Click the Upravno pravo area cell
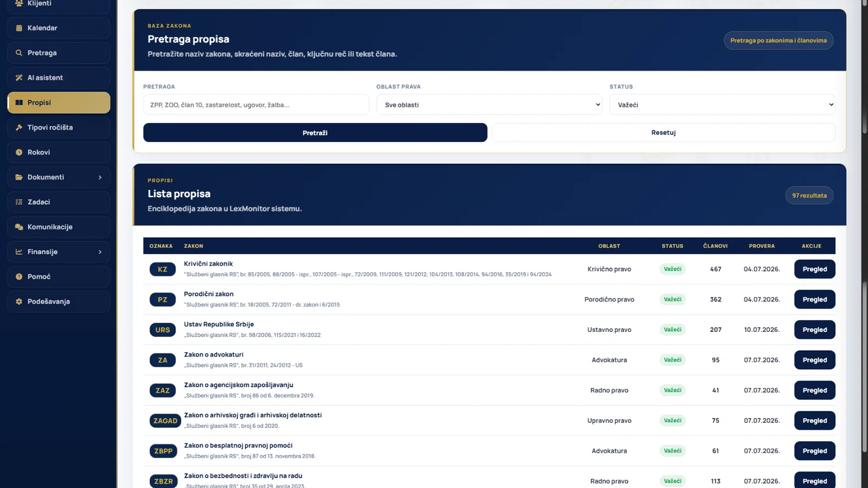Viewport: 868px width, 488px height. tap(609, 421)
